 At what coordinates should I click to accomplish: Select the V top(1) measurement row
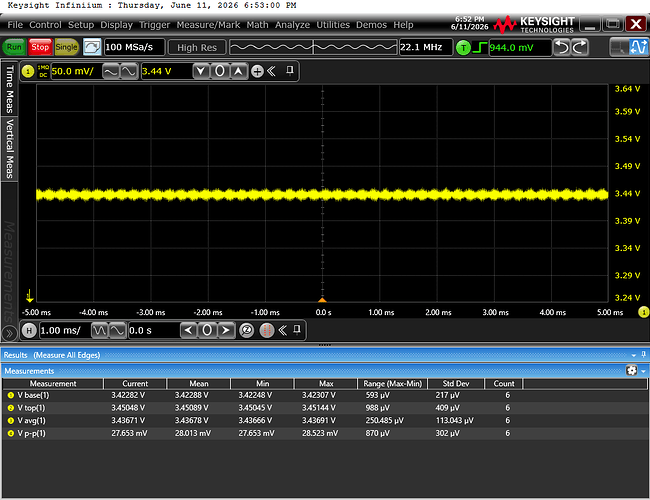[325, 408]
